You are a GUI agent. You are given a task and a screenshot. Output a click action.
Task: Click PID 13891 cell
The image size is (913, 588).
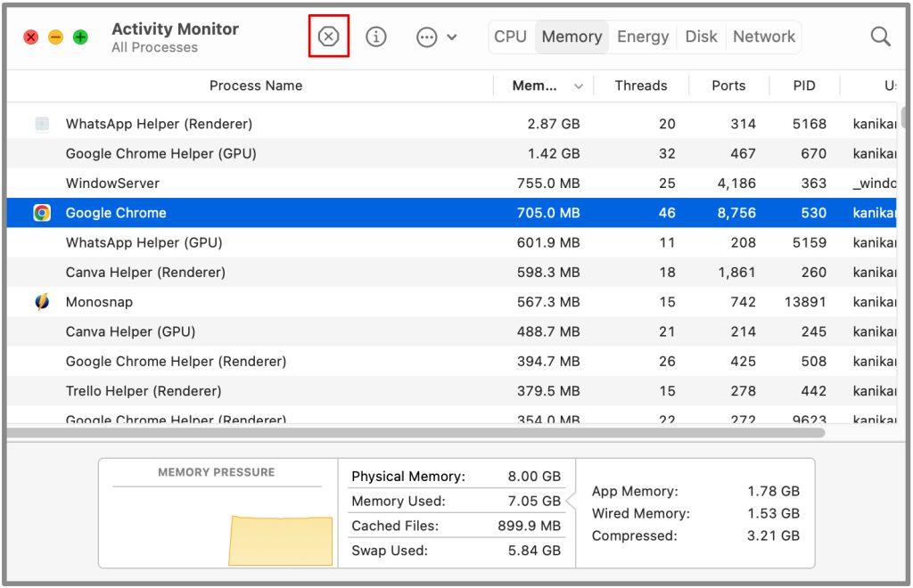point(805,302)
